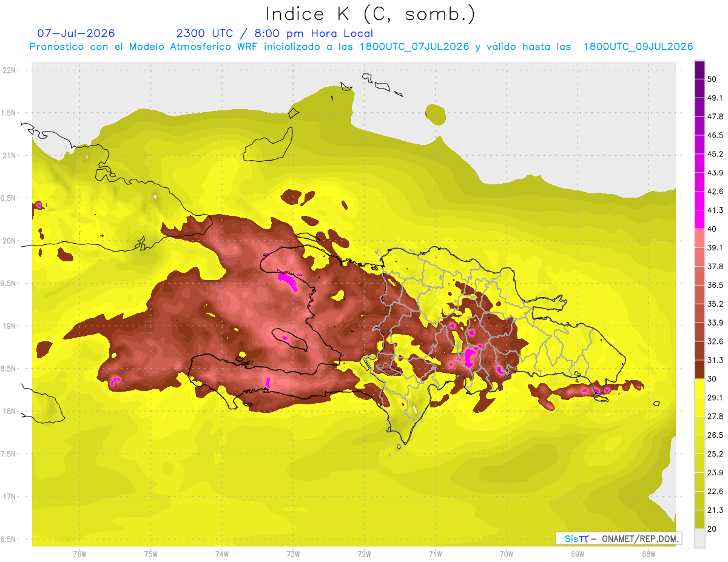Screen dimensions: 728x562
Task: Click the colorbar value 46.5
Action: 715,135
